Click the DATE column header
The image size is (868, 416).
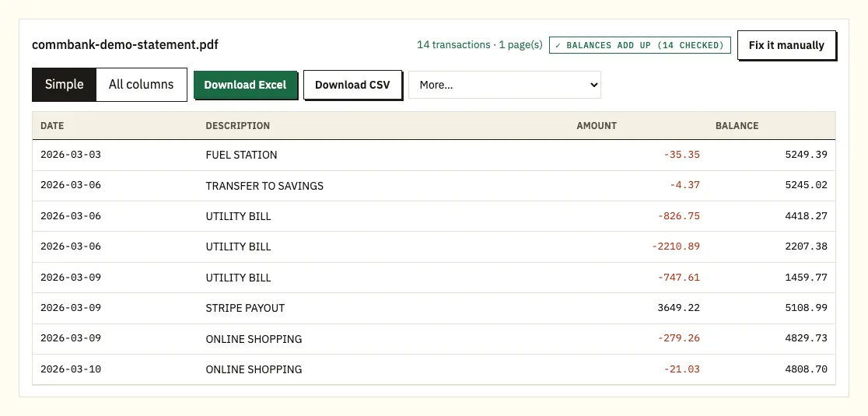coord(52,125)
